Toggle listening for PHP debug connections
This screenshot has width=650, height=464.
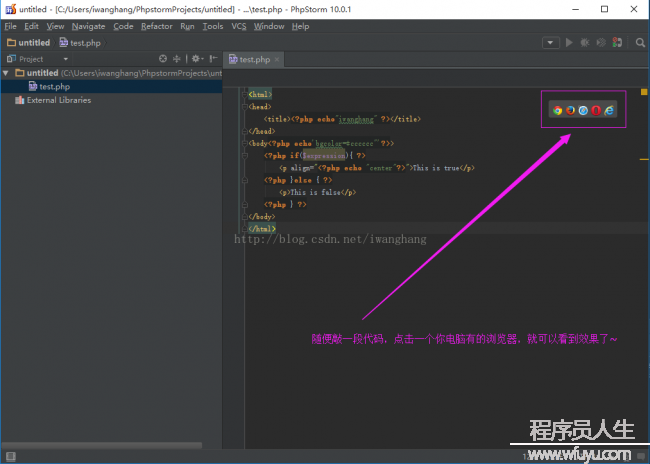coord(617,43)
